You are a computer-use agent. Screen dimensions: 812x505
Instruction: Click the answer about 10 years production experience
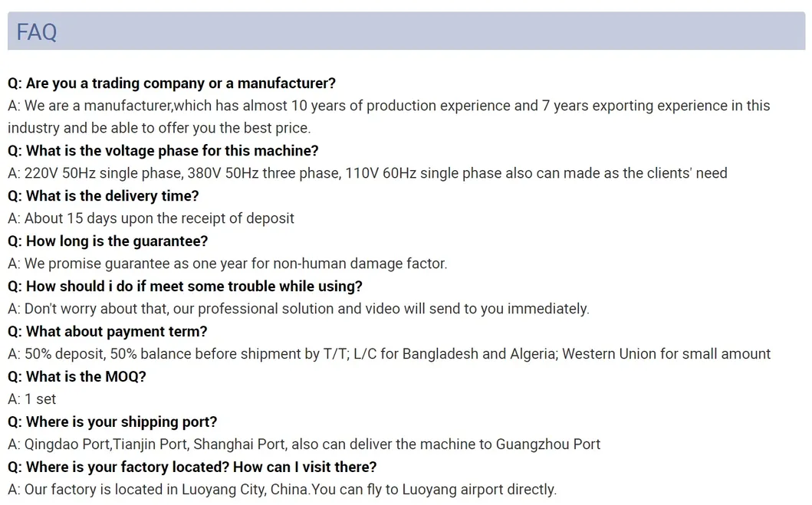pos(389,106)
